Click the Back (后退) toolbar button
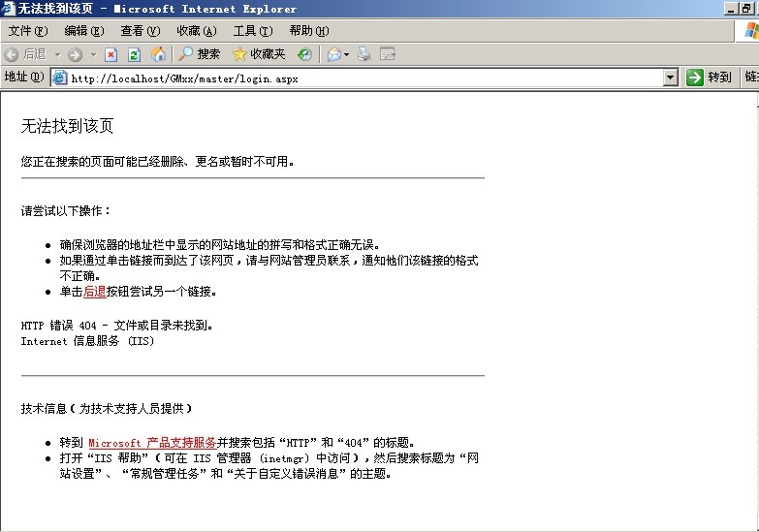The width and height of the screenshot is (759, 532). pyautogui.click(x=25, y=54)
